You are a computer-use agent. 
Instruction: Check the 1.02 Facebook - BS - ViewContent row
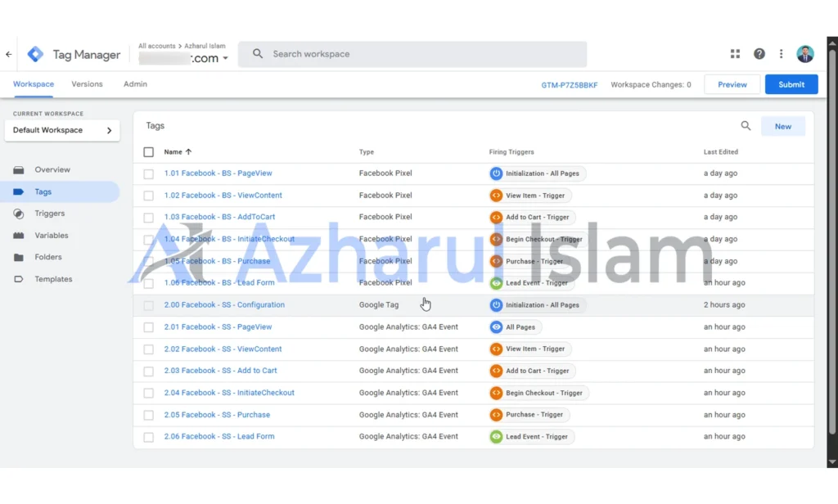point(149,196)
